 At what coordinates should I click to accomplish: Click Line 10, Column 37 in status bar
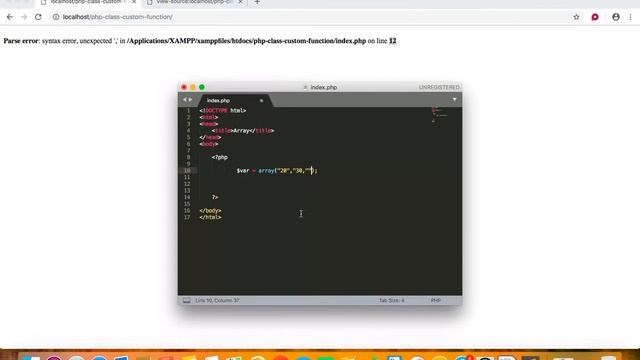click(x=217, y=300)
